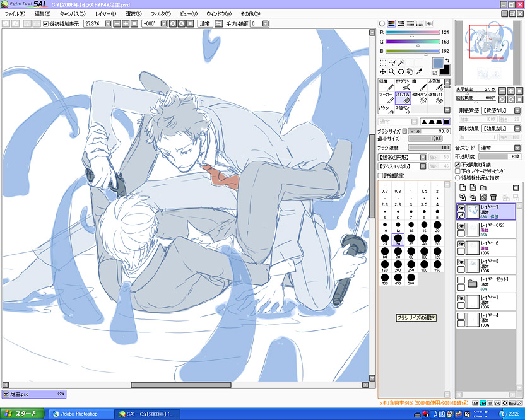Image resolution: width=525 pixels, height=420 pixels.
Task: Create a new layer set folder
Action: [x=483, y=188]
